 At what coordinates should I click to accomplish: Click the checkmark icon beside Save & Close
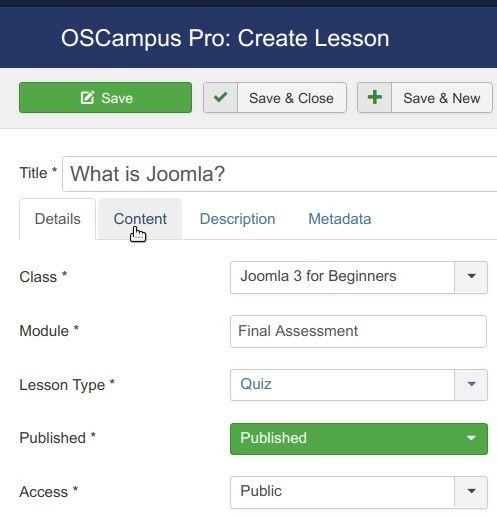click(221, 97)
